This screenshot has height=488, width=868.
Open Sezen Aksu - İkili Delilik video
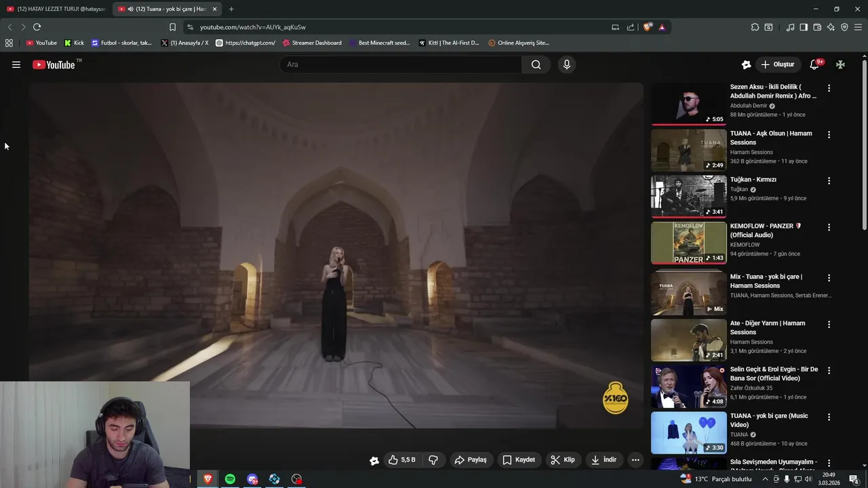[773, 91]
